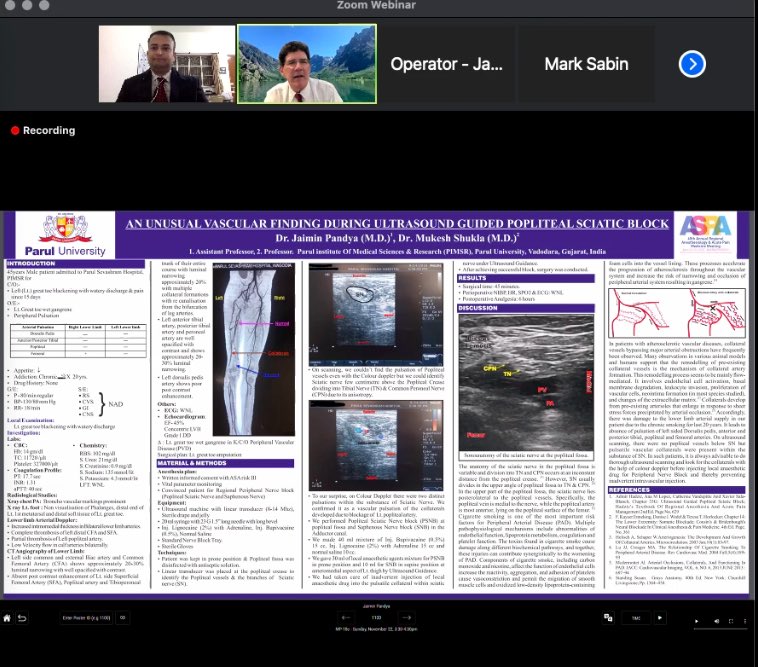This screenshot has height=667, width=758.
Task: Go to the previous poster with left arrow
Action: 345,618
